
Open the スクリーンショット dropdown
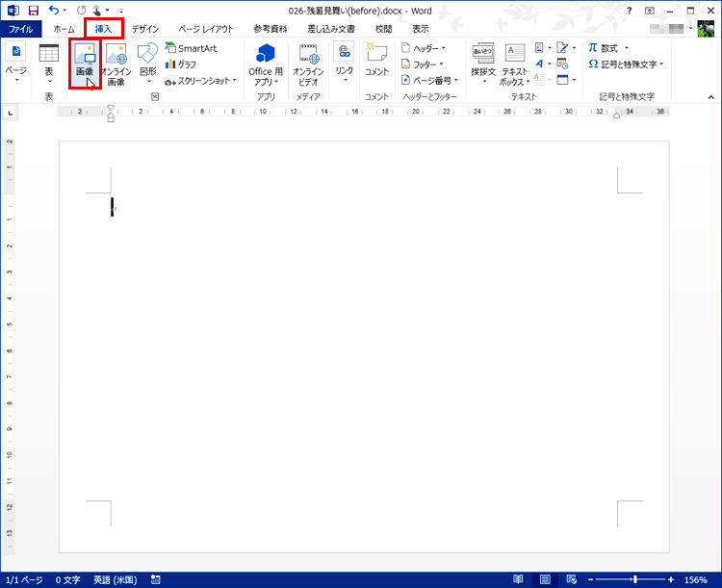pyautogui.click(x=201, y=81)
